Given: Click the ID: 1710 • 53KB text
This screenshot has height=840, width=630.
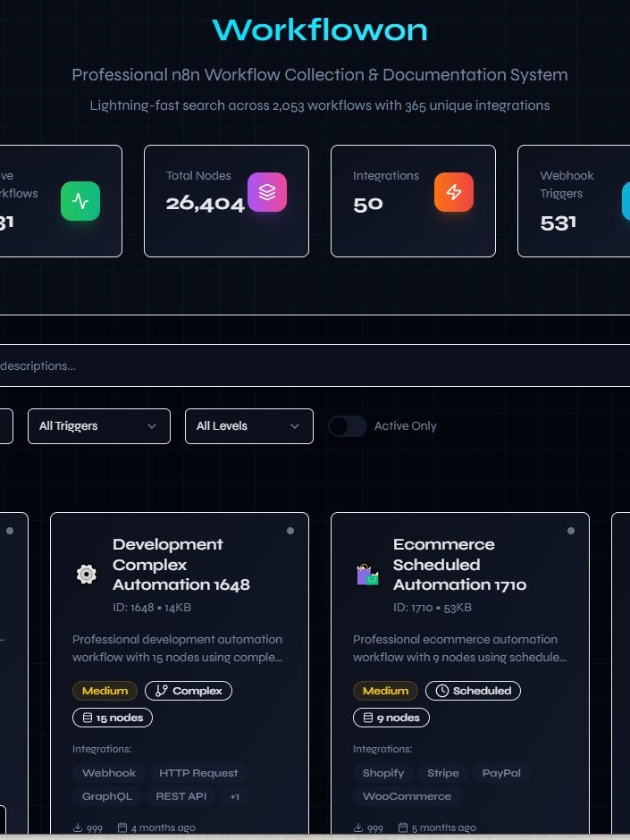Looking at the screenshot, I should 433,608.
